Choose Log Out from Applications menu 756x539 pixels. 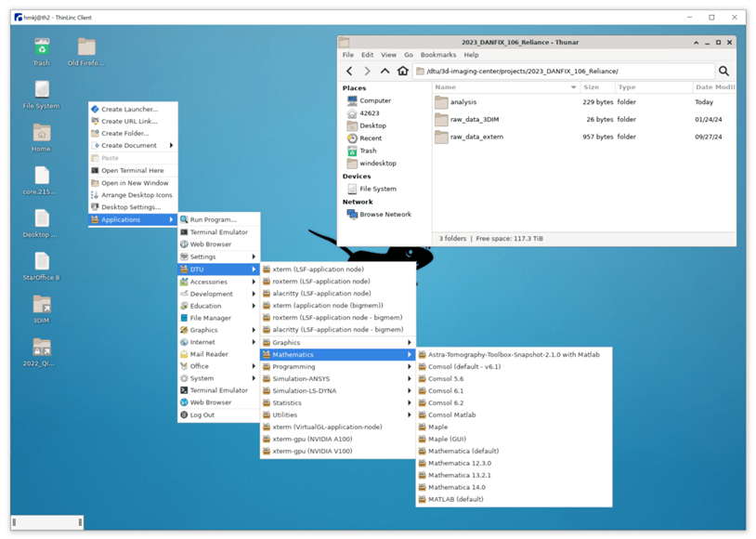pyautogui.click(x=219, y=415)
